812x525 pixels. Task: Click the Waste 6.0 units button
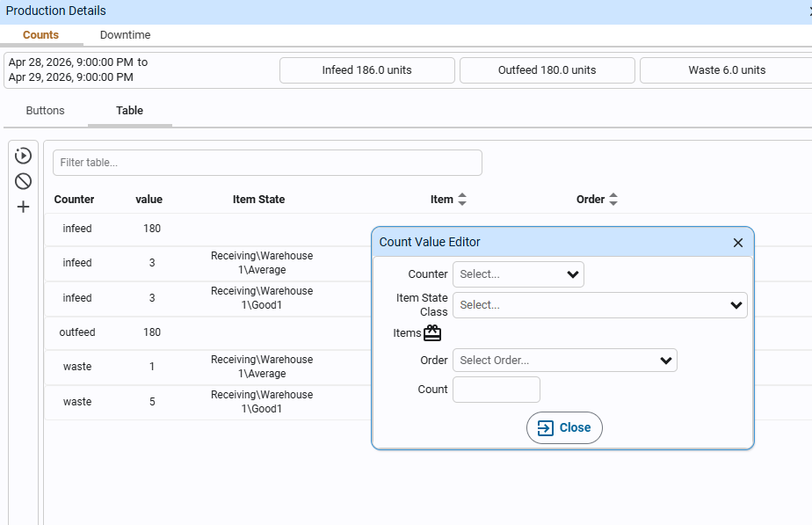pyautogui.click(x=727, y=70)
